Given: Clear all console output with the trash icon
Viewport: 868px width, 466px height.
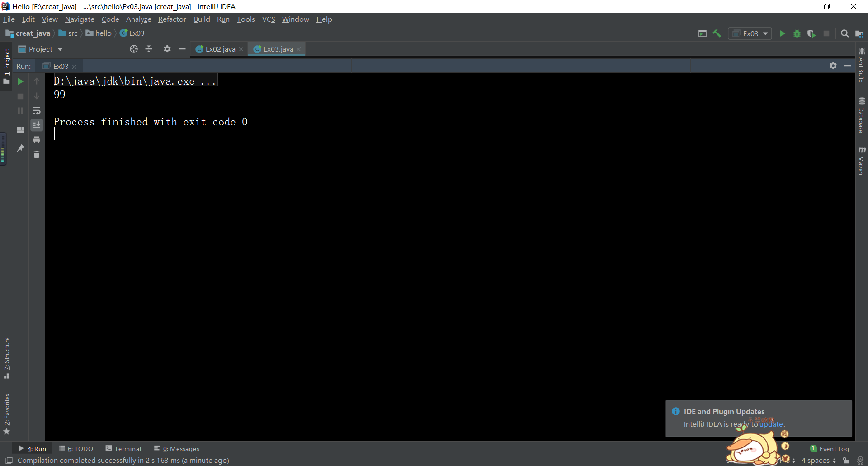Looking at the screenshot, I should pos(37,155).
